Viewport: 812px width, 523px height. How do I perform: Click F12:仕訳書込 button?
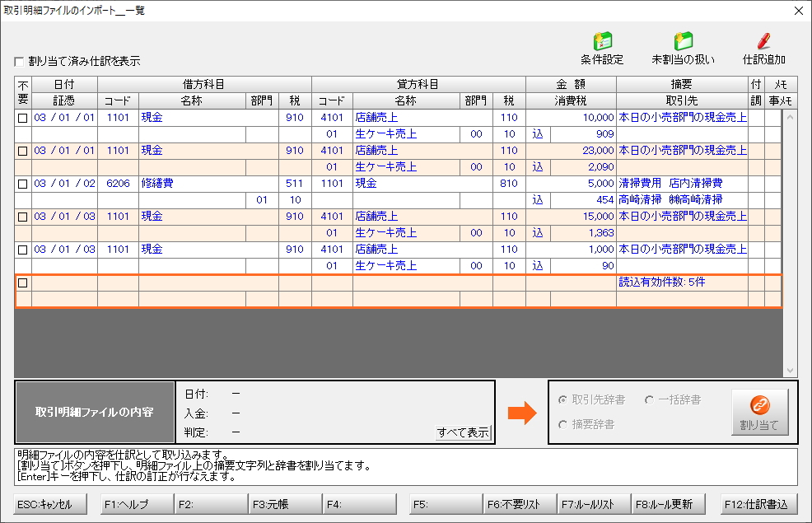coord(758,504)
